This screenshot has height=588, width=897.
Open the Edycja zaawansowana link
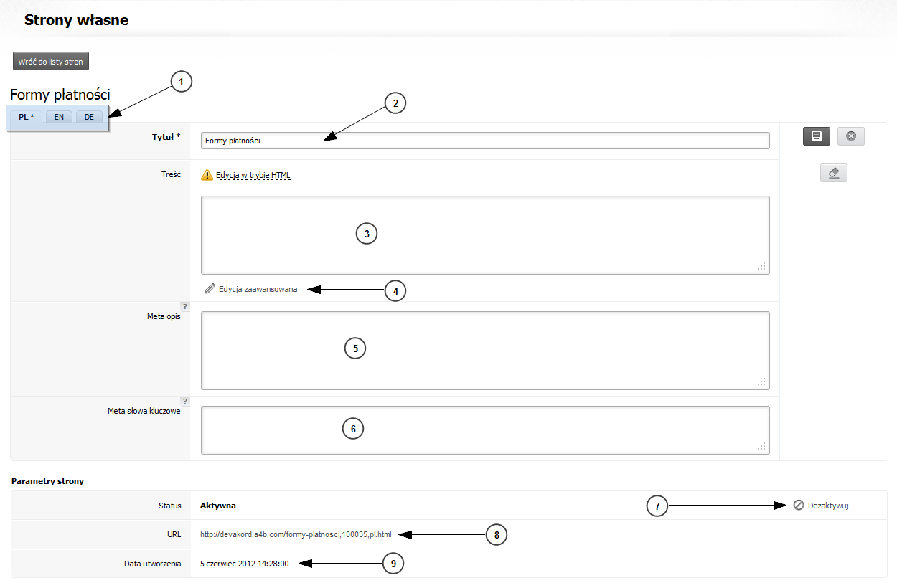(x=258, y=289)
